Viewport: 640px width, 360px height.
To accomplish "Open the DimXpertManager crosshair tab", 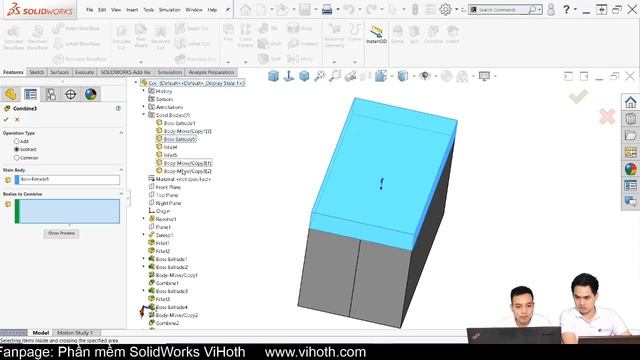I will (71, 94).
